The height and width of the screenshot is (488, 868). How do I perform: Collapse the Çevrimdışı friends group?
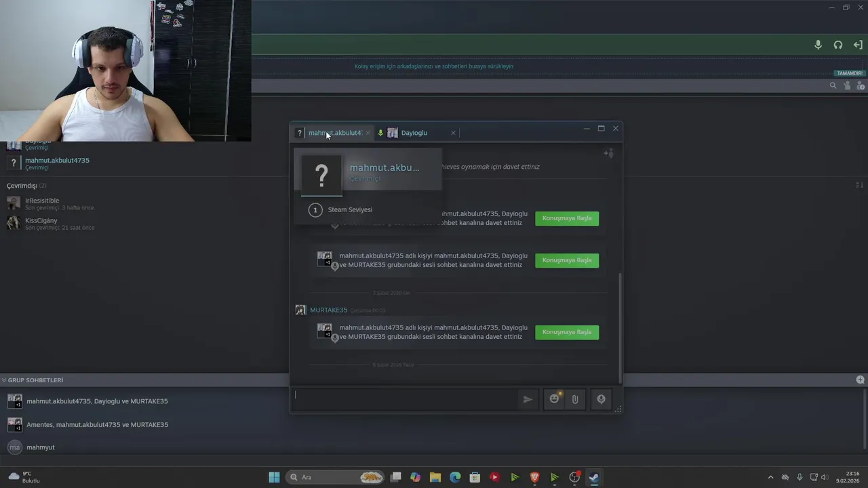(26, 186)
